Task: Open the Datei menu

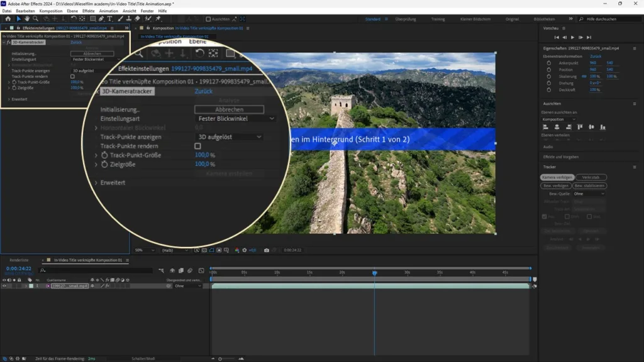Action: pyautogui.click(x=7, y=11)
